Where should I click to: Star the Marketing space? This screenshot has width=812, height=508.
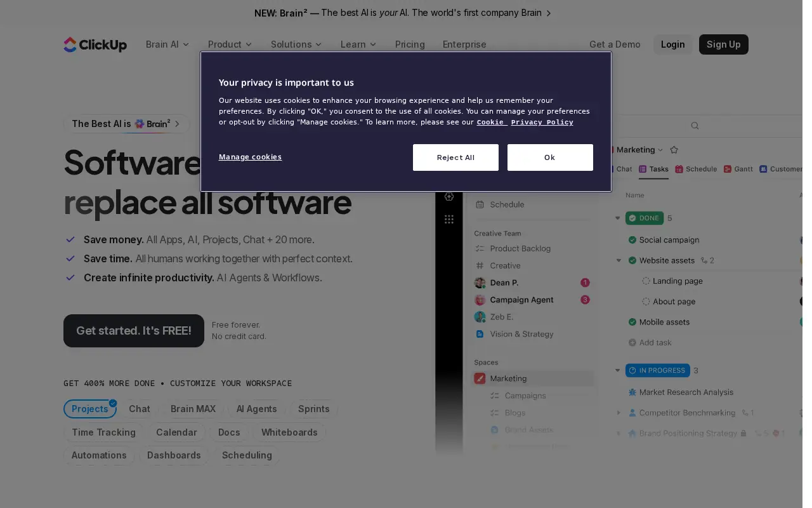pos(674,150)
